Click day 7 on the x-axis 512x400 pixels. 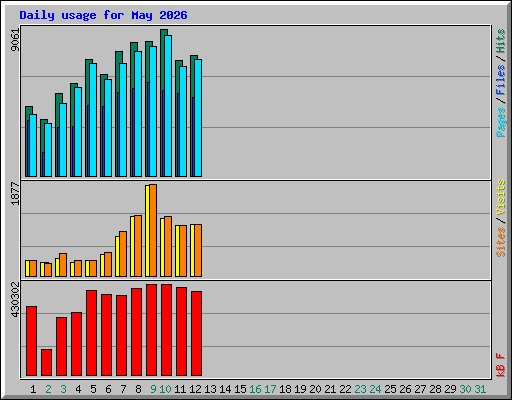click(123, 389)
